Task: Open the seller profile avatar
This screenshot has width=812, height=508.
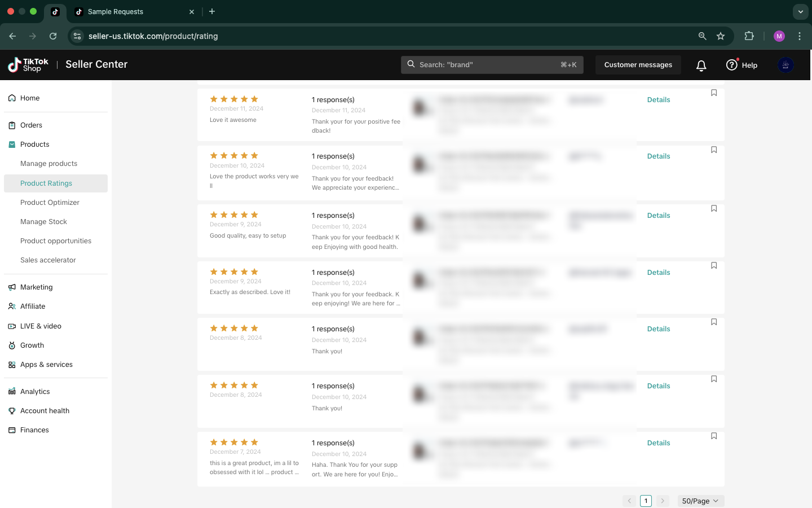Action: click(785, 65)
